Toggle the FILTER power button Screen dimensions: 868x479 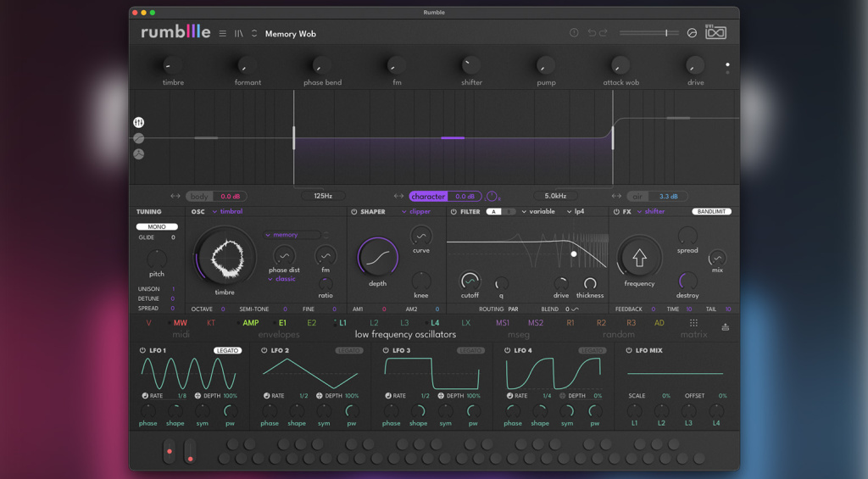click(x=453, y=212)
